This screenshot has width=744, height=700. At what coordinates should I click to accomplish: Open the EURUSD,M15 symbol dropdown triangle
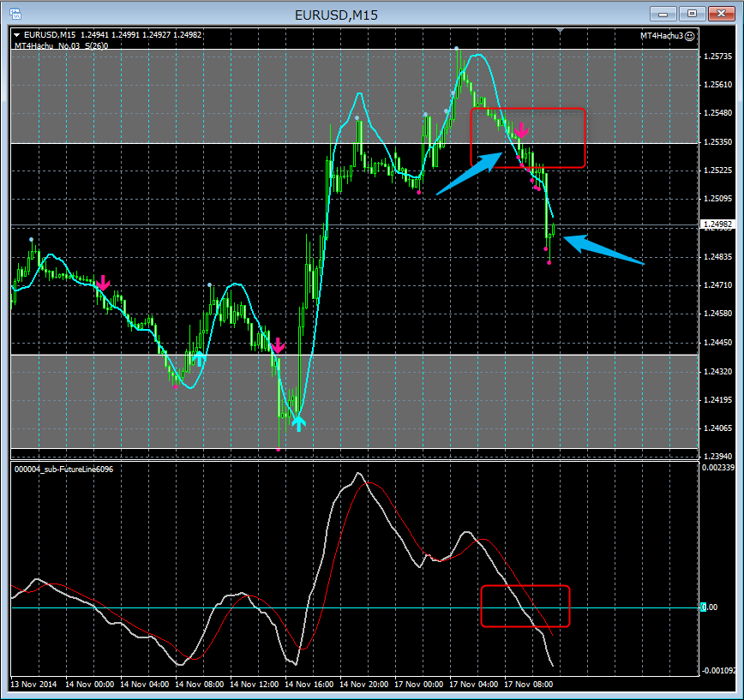(17, 34)
